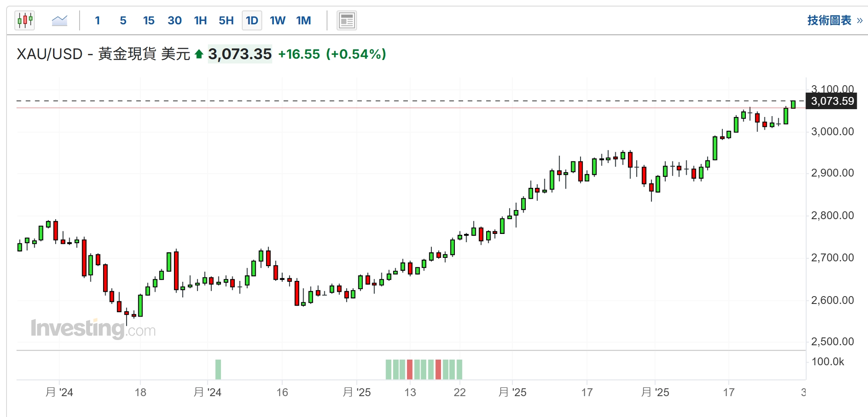868x417 pixels.
Task: Click the XAU/USD 黃金現貨 美元 title
Action: [x=103, y=54]
